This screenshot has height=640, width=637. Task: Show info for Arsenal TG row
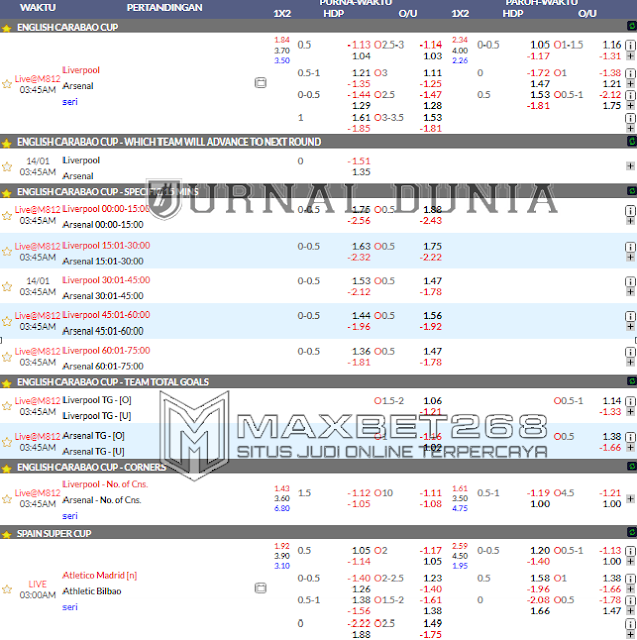tap(630, 437)
